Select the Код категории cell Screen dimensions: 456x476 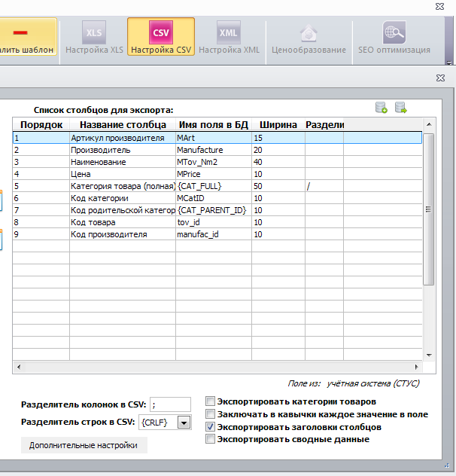pos(123,198)
